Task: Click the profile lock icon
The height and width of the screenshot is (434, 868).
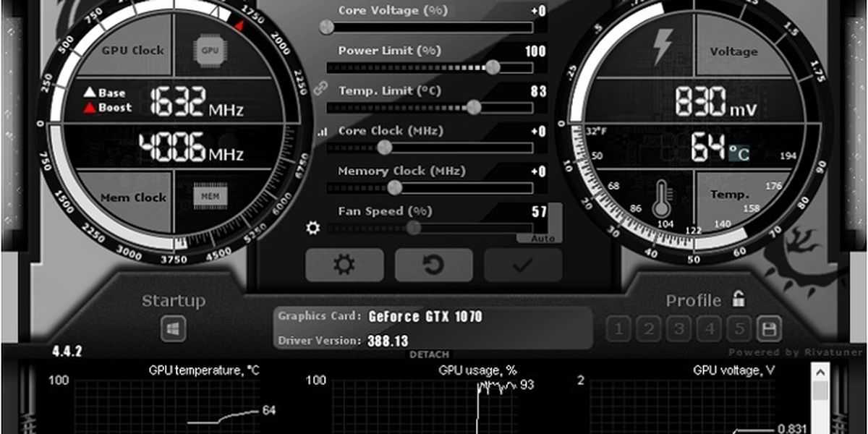Action: point(738,298)
